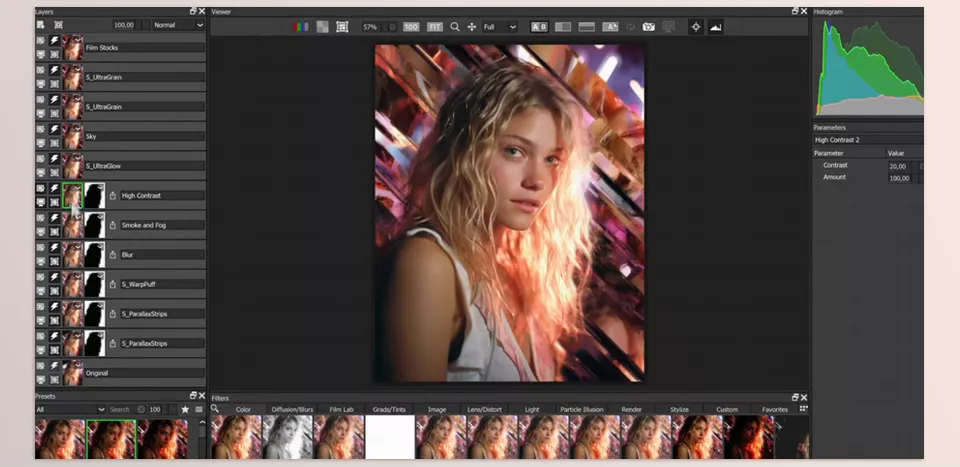The image size is (960, 467).
Task: Open the Grads/Tints tab
Action: point(389,409)
